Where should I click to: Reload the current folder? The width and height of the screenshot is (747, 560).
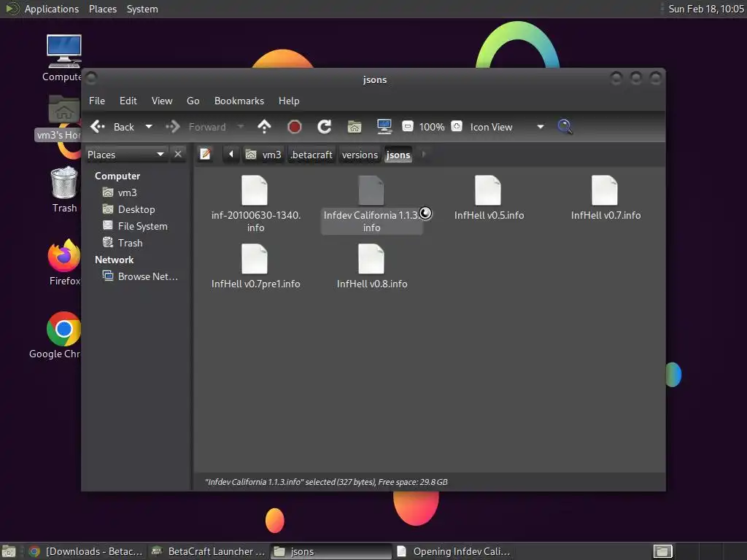[x=325, y=127]
